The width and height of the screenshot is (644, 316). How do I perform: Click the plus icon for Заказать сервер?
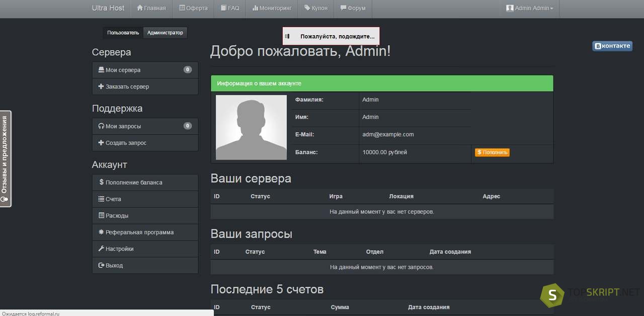point(101,86)
